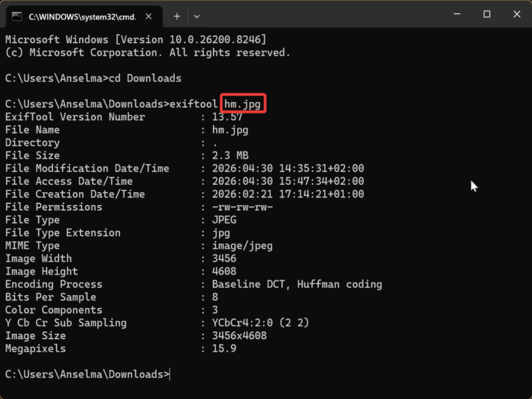
Task: Click the Color Components value 3
Action: (215, 311)
